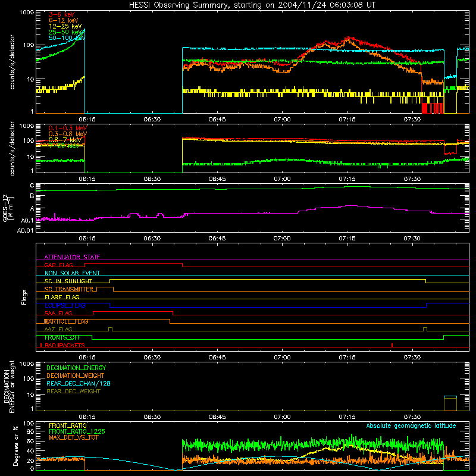476x476 pixels.
Task: Select the DECIMATION ENERGY or weight axis title
Action: click(9, 386)
